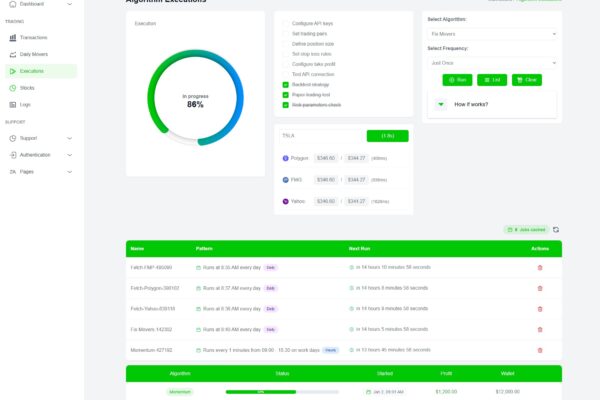Remove the Momentum-427182 scheduled job
The width and height of the screenshot is (600, 400).
point(541,350)
